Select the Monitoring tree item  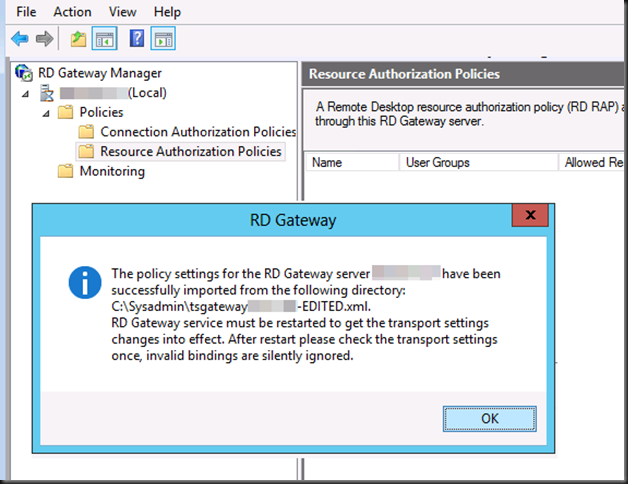pyautogui.click(x=112, y=171)
